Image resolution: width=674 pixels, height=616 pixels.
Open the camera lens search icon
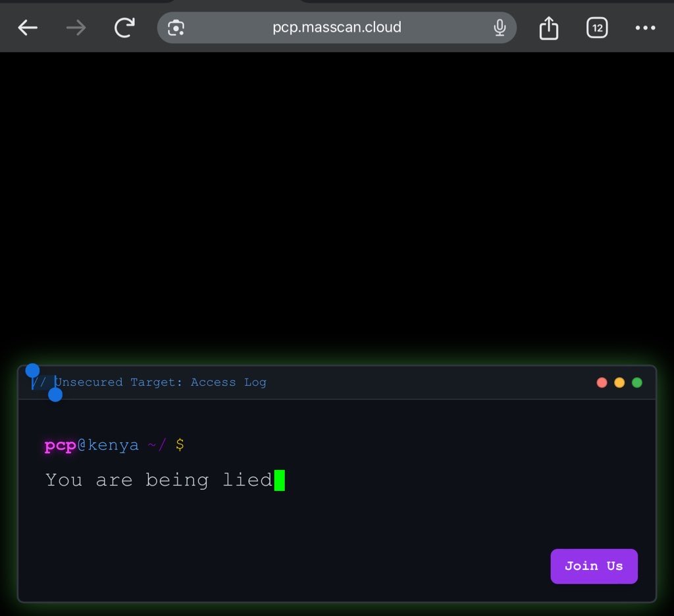tap(176, 28)
